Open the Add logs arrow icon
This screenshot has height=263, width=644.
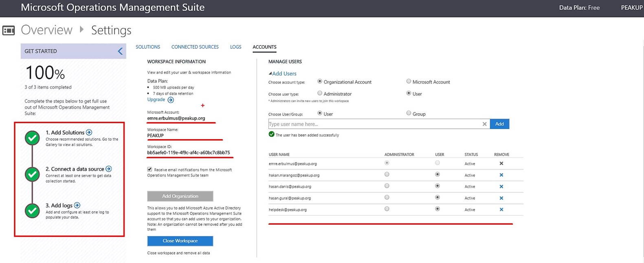pos(77,205)
